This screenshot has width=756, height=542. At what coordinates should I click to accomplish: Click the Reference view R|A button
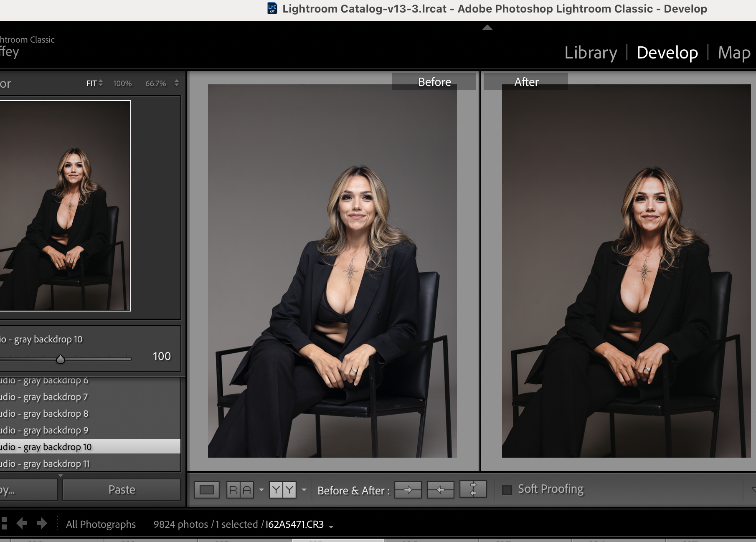click(x=240, y=490)
